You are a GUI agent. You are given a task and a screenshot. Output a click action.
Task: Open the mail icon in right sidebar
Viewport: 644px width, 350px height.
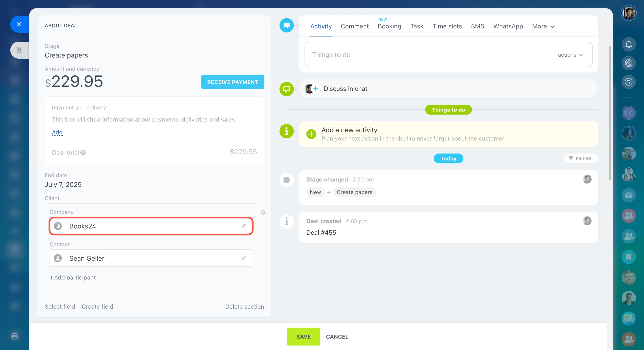(x=629, y=195)
